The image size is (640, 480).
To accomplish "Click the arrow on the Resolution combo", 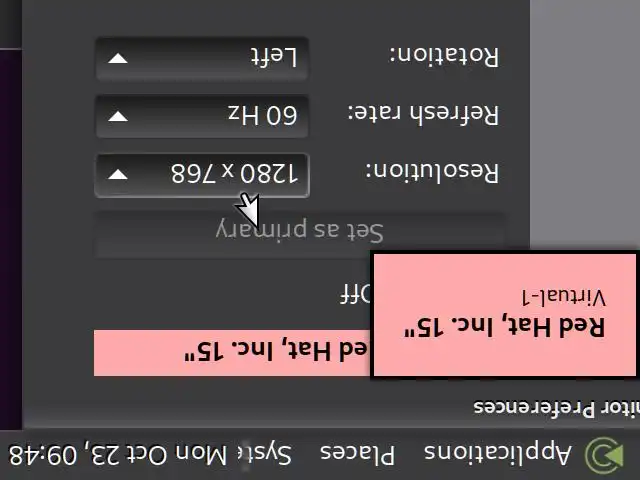I will (118, 175).
